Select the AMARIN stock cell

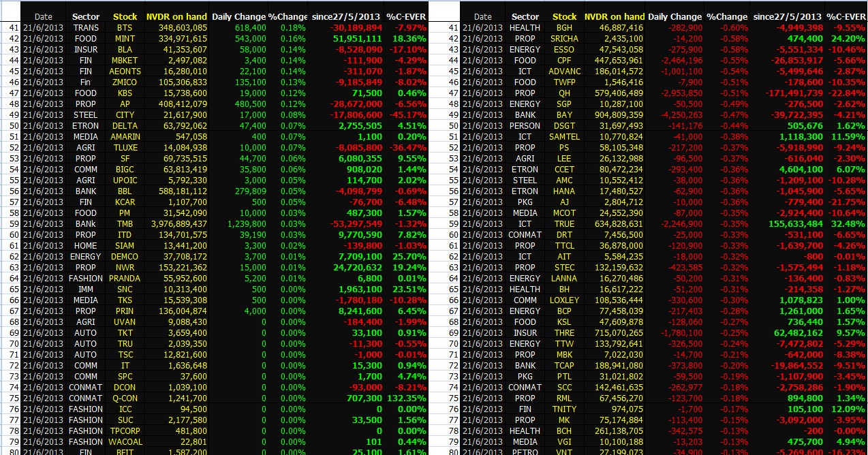coord(125,137)
